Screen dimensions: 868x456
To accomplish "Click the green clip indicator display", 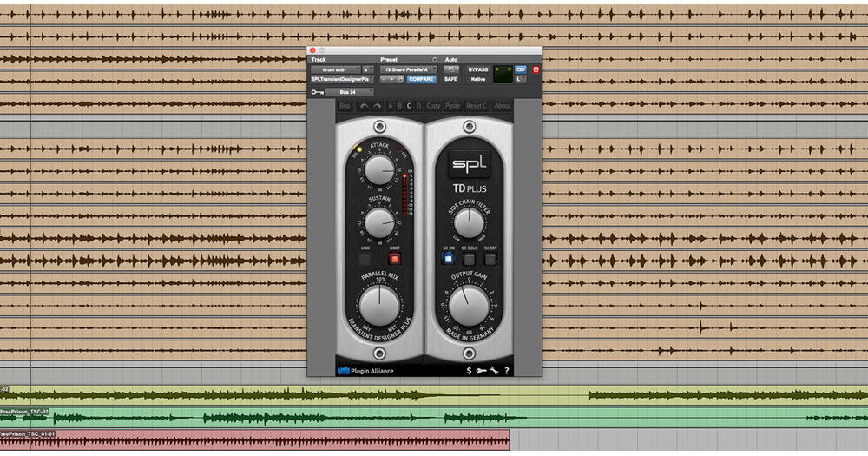I will [503, 74].
